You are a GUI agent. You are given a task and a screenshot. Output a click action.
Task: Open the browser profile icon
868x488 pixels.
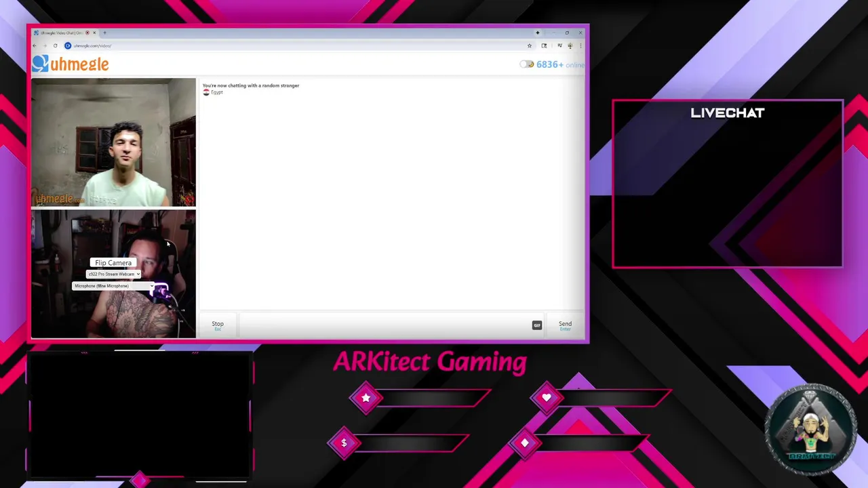point(570,45)
